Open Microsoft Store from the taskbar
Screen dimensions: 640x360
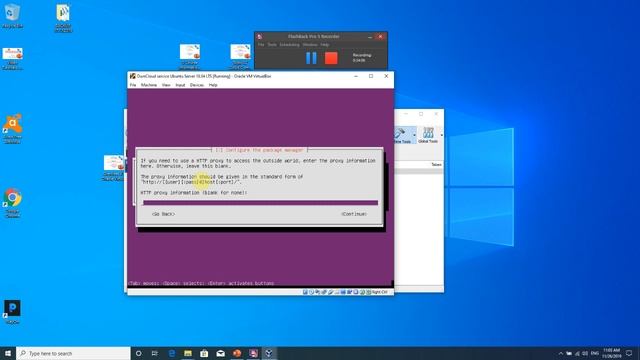coord(204,353)
